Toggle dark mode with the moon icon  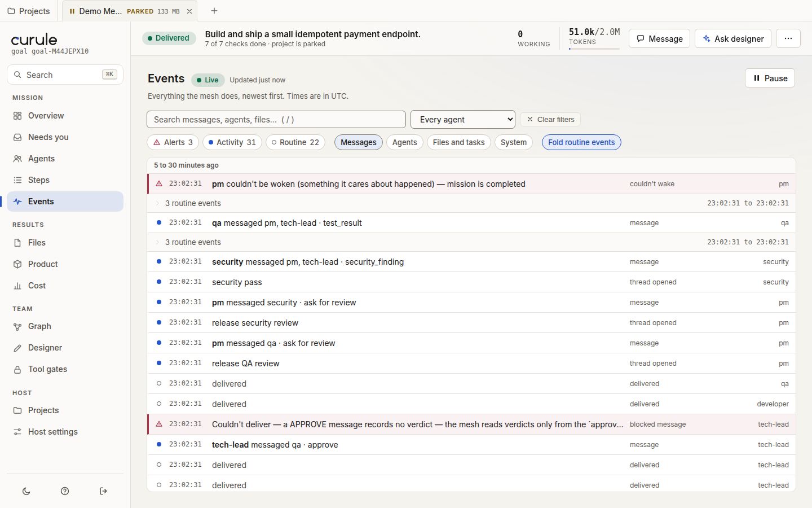click(x=27, y=491)
